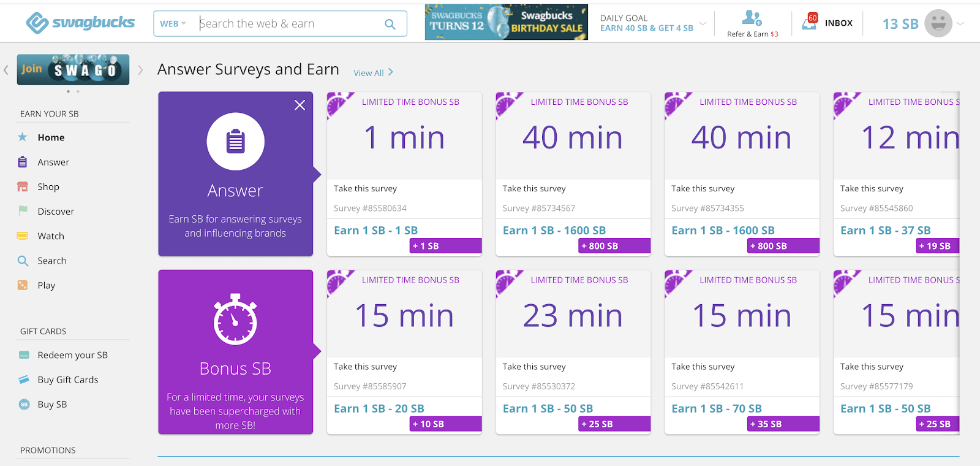Click Survey #85577179 text
The height and width of the screenshot is (466, 980).
click(x=876, y=386)
